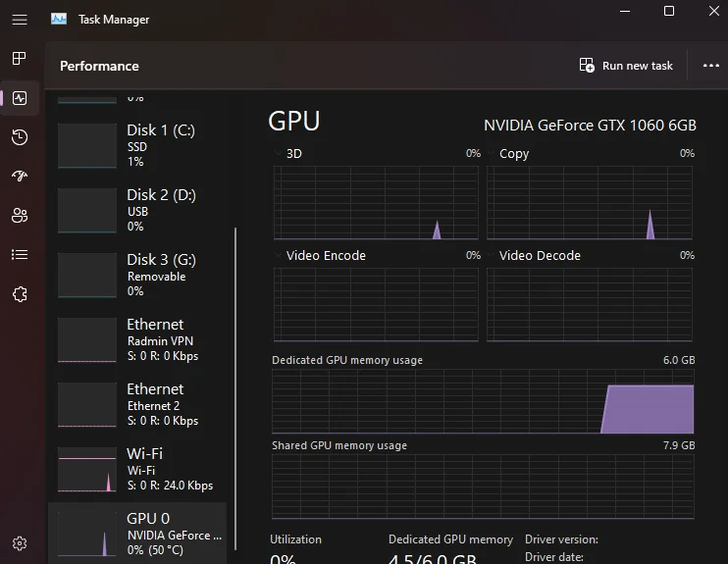Minimize the Task Manager window
The width and height of the screenshot is (728, 564).
click(625, 11)
